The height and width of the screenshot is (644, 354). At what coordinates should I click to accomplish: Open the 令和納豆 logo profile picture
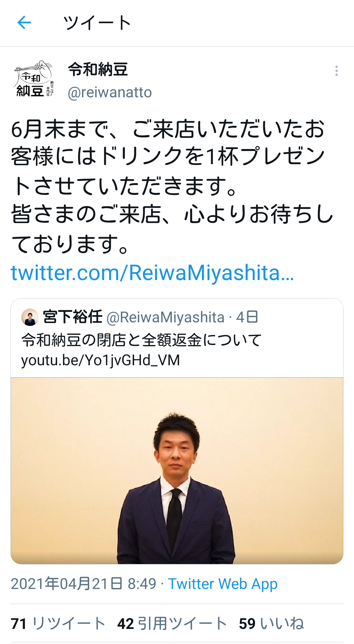[x=33, y=79]
